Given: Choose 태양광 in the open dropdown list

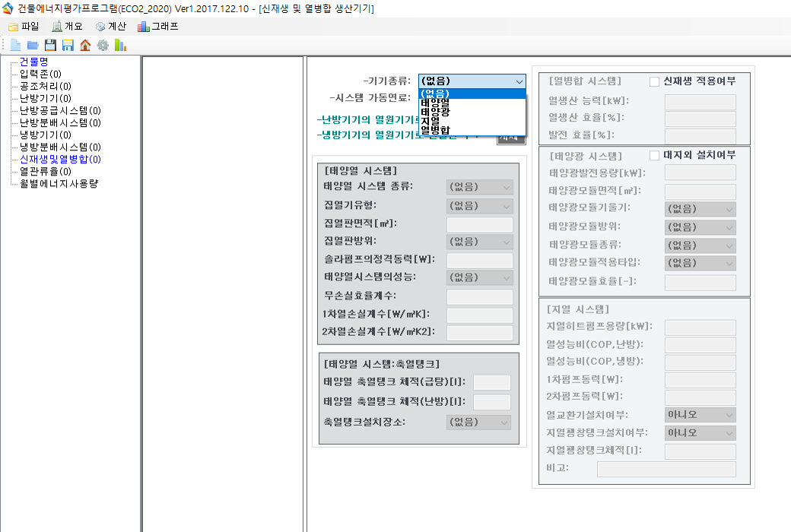Looking at the screenshot, I should (x=435, y=112).
